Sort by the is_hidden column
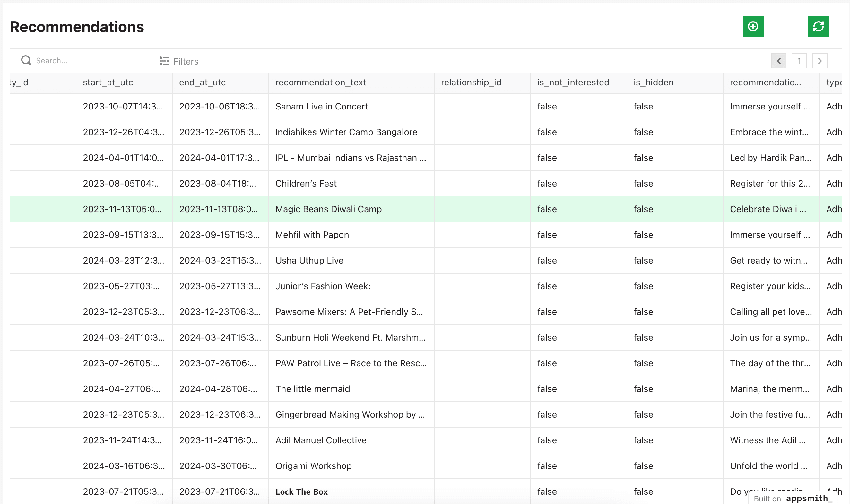850x504 pixels. pyautogui.click(x=653, y=82)
